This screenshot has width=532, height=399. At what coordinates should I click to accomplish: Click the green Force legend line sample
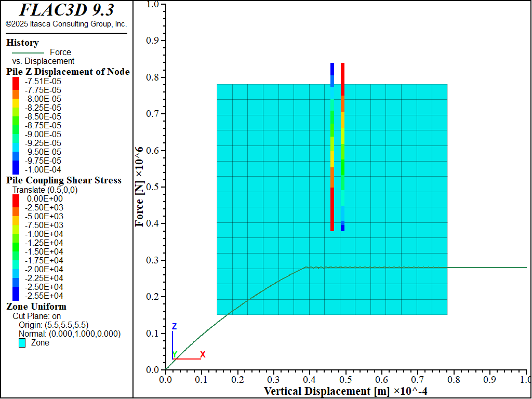coord(28,52)
